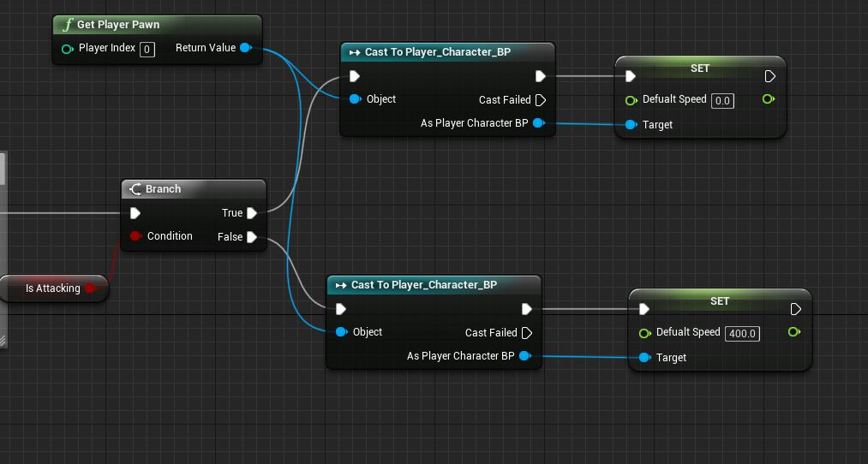Screen dimensions: 868x464
Task: Click the Branch node's True output pin
Action: point(252,213)
